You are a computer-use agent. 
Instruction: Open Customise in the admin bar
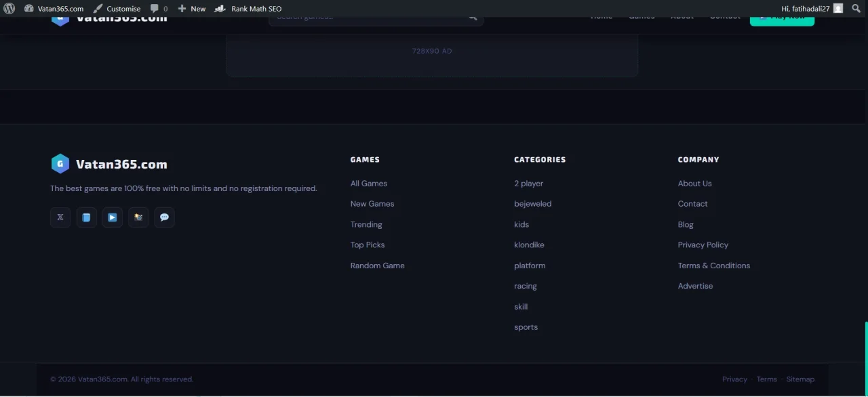[117, 8]
